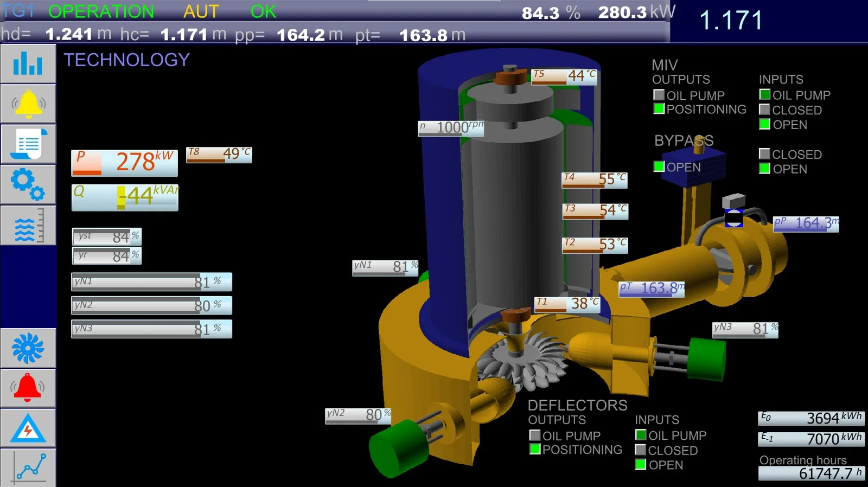Image resolution: width=868 pixels, height=487 pixels.
Task: Open the bar chart statistics icon
Action: [x=28, y=64]
